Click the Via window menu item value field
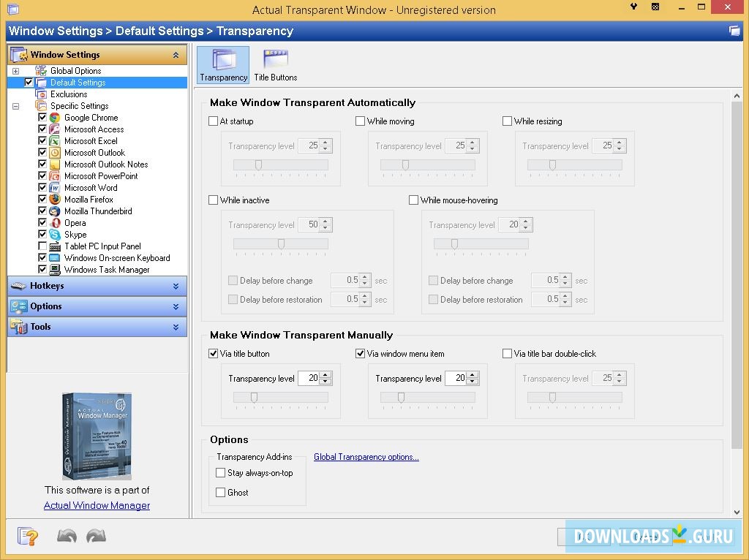The width and height of the screenshot is (749, 560). (456, 378)
